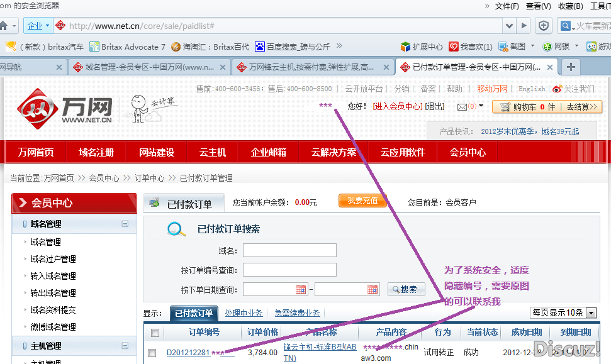Open the address bar history dropdown arrow
Viewport: 611px width, 364px height.
[509, 26]
